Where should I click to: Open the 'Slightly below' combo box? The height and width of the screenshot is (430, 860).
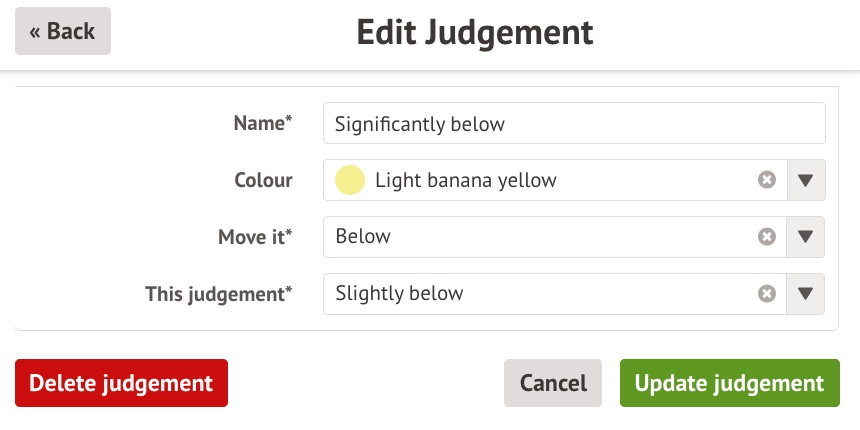[540, 294]
